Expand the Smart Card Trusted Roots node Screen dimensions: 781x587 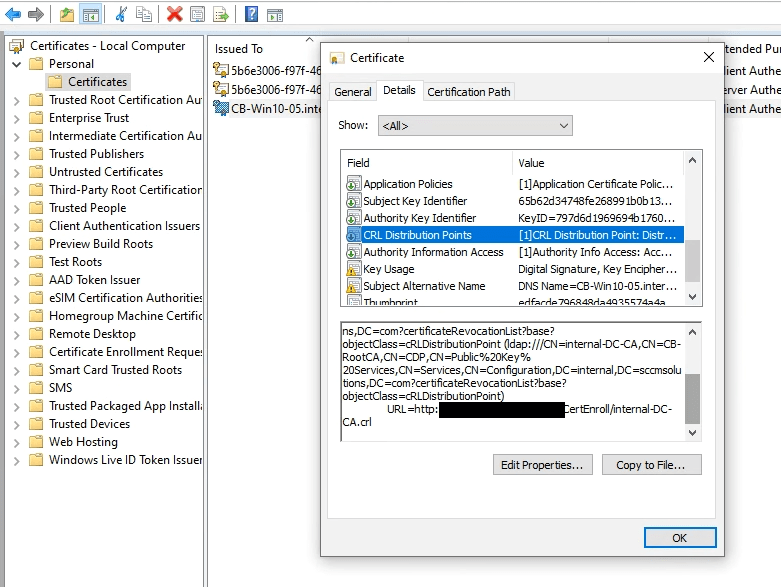(16, 371)
